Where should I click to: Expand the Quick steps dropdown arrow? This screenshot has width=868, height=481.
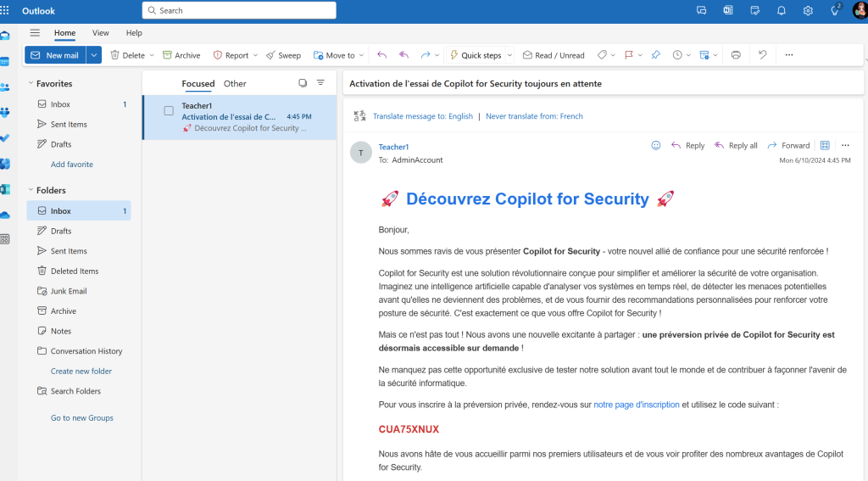tap(509, 55)
